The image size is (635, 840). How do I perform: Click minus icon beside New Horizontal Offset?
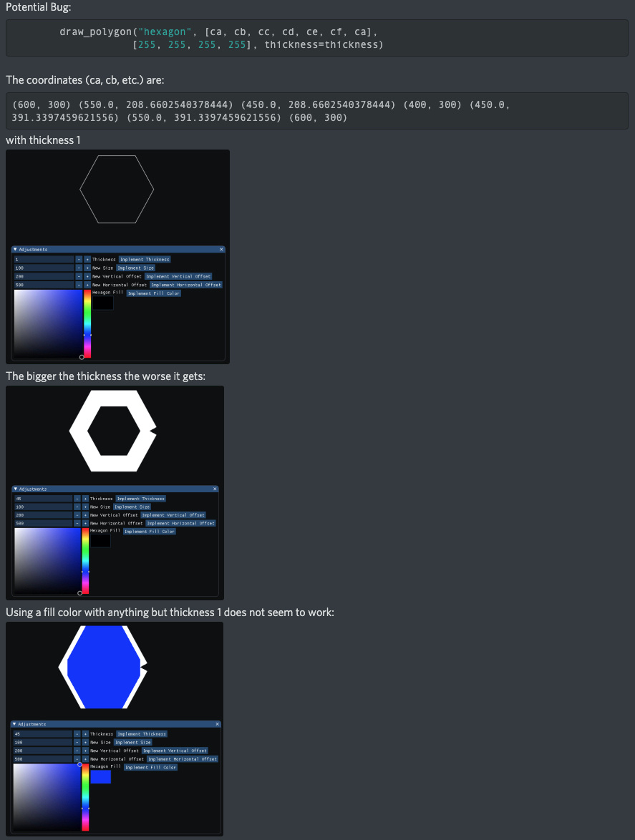tap(77, 285)
